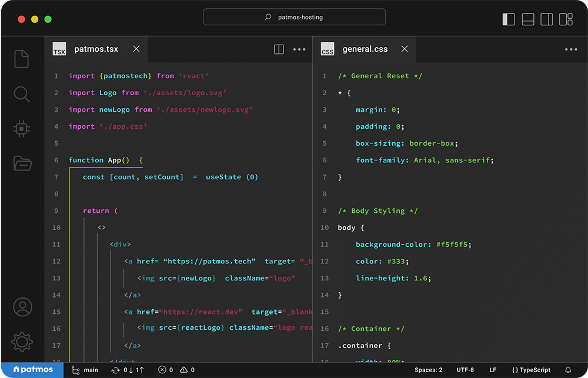Click 'color: #333;' line

(x=382, y=262)
